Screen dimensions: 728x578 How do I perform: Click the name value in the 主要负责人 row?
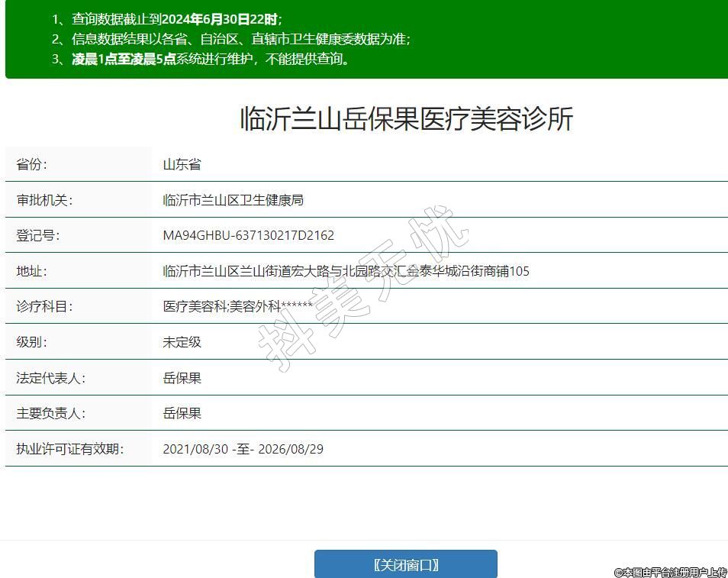click(x=182, y=413)
